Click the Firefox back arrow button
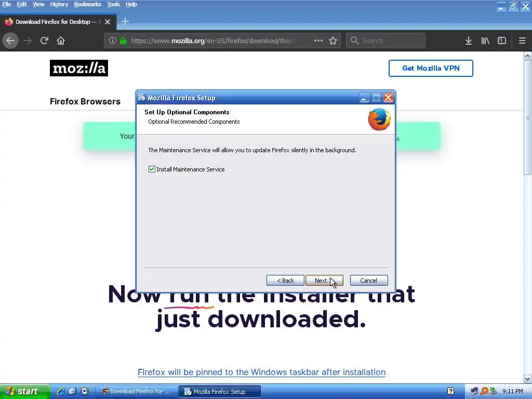 click(x=10, y=41)
